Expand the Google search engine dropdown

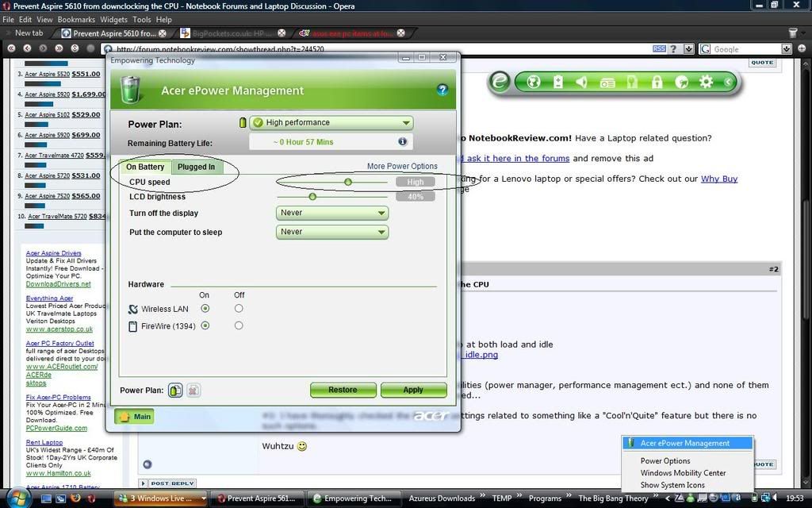(786, 48)
